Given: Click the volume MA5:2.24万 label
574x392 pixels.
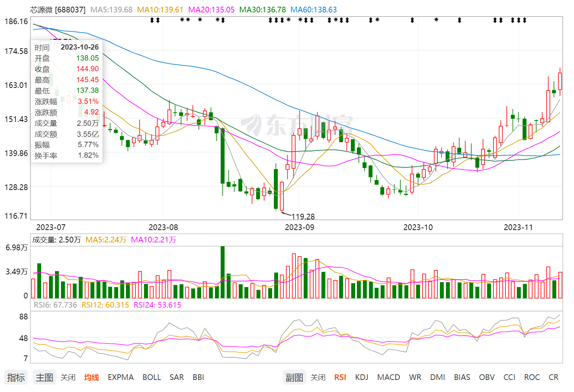Looking at the screenshot, I should (106, 240).
